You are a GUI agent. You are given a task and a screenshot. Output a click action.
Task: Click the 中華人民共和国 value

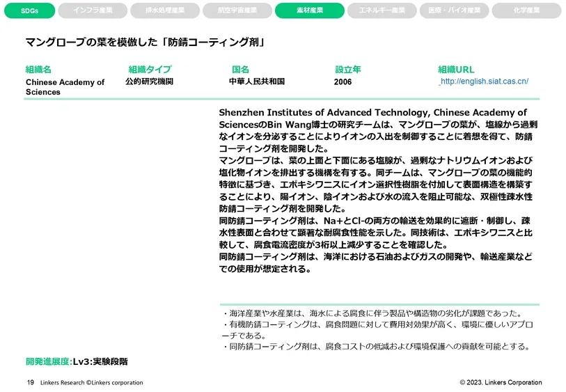[x=257, y=81]
